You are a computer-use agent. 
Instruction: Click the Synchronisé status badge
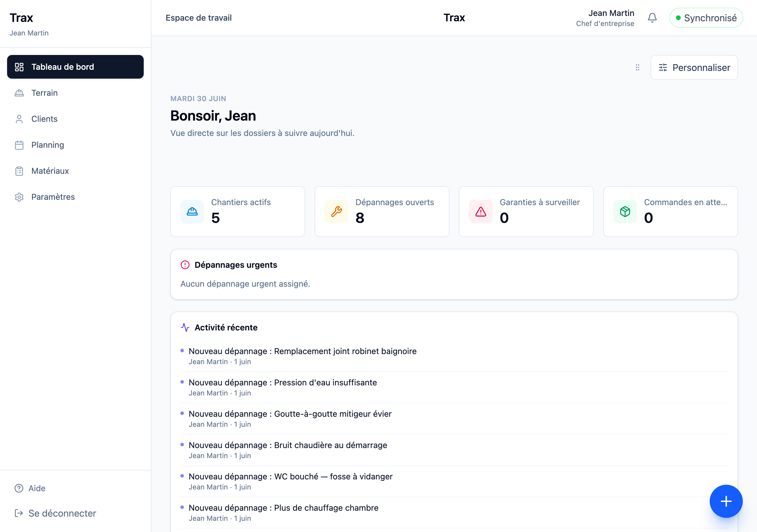pos(706,18)
